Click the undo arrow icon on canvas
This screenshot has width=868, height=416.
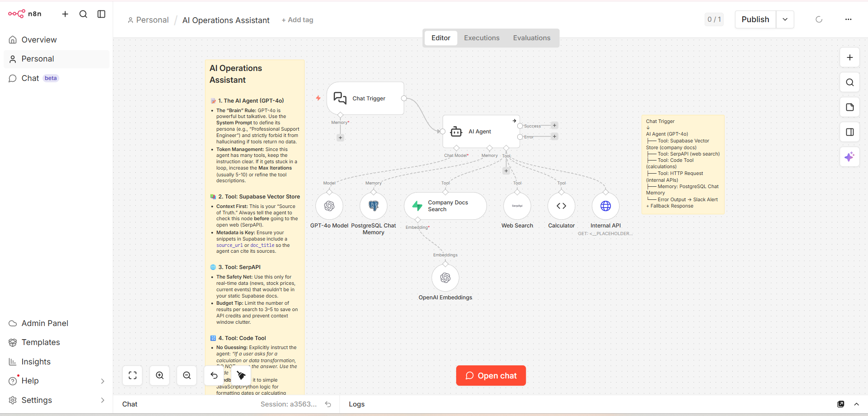click(214, 375)
